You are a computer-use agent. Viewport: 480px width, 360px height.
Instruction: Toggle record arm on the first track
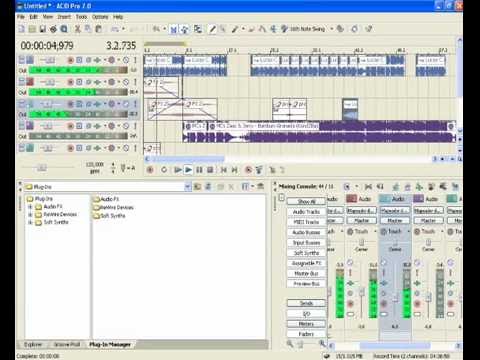click(x=70, y=60)
